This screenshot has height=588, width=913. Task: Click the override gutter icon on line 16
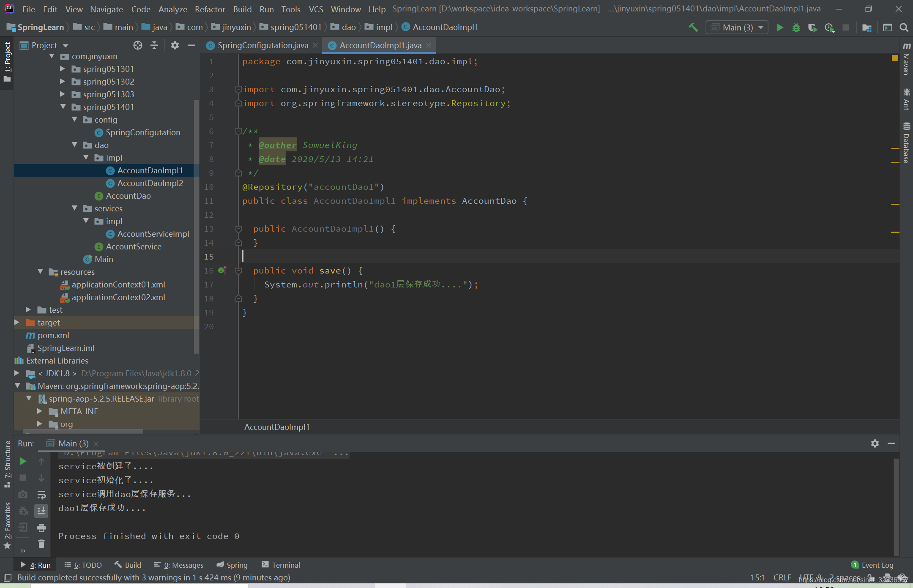[222, 271]
